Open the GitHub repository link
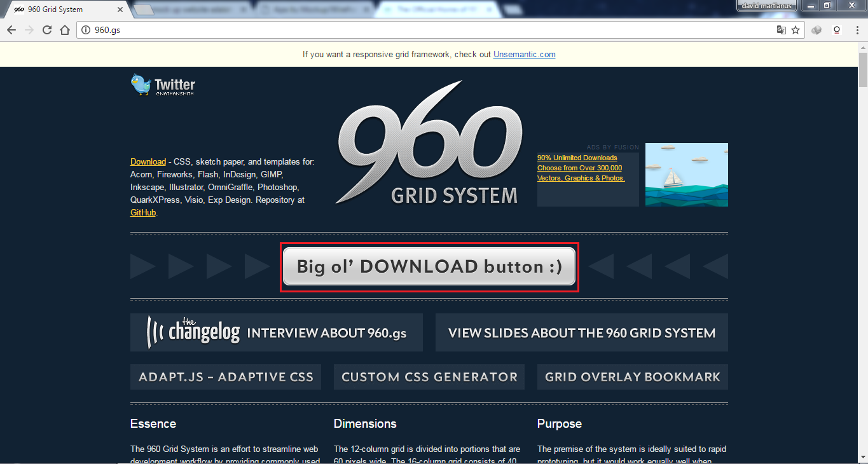The height and width of the screenshot is (464, 868). pos(142,212)
